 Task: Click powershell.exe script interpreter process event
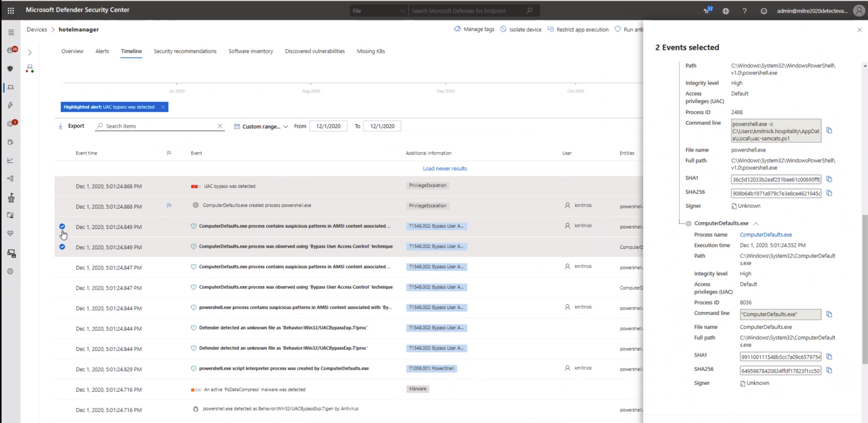[283, 369]
